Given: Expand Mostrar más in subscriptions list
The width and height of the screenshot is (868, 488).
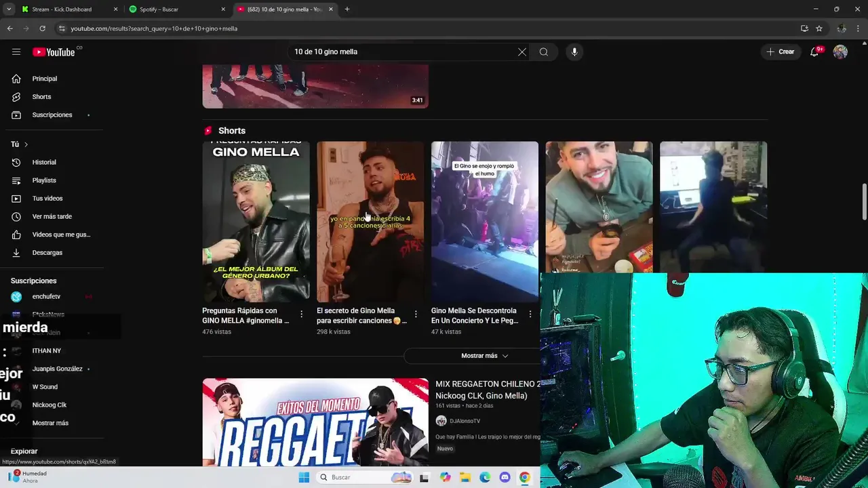Looking at the screenshot, I should [x=50, y=423].
